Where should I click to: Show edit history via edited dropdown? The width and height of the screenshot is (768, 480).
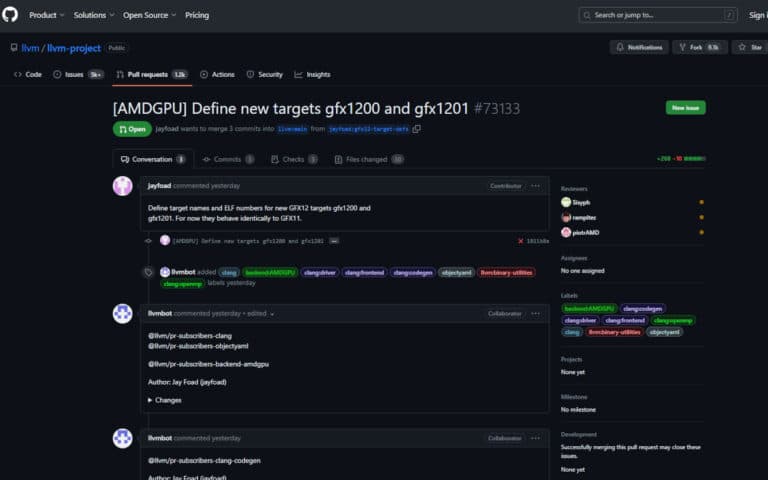[x=259, y=313]
